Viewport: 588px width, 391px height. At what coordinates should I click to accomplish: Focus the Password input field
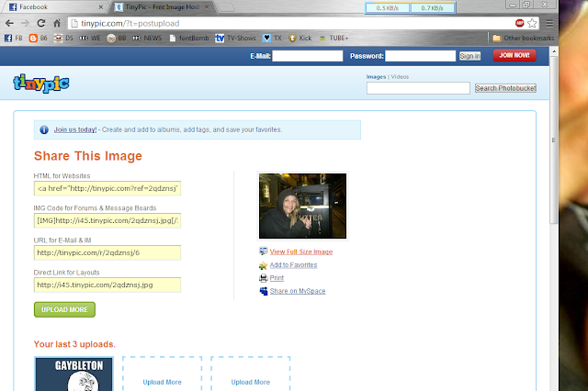click(x=421, y=56)
